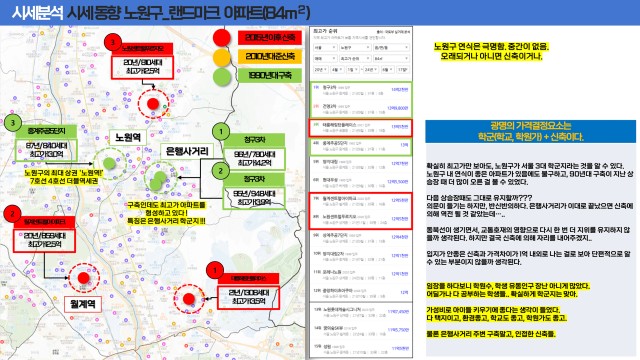Open the 매매 trade type dropdown
This screenshot has height=360, width=640.
pyautogui.click(x=325, y=58)
